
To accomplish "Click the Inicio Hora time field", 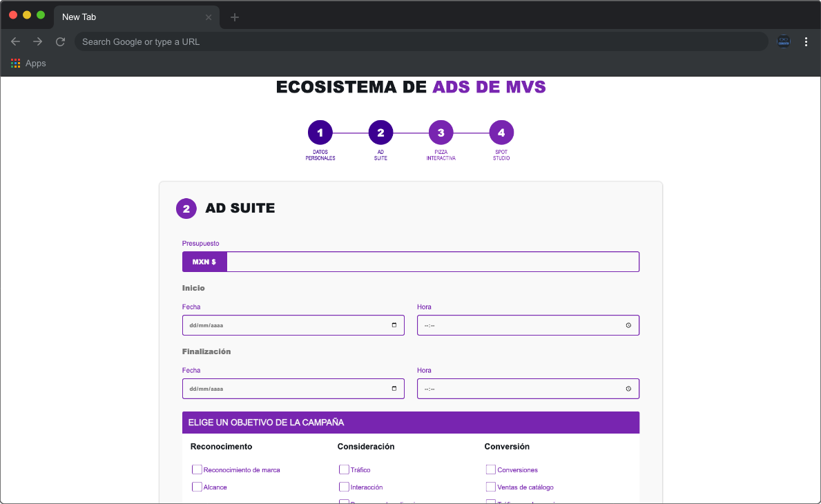I will click(528, 325).
